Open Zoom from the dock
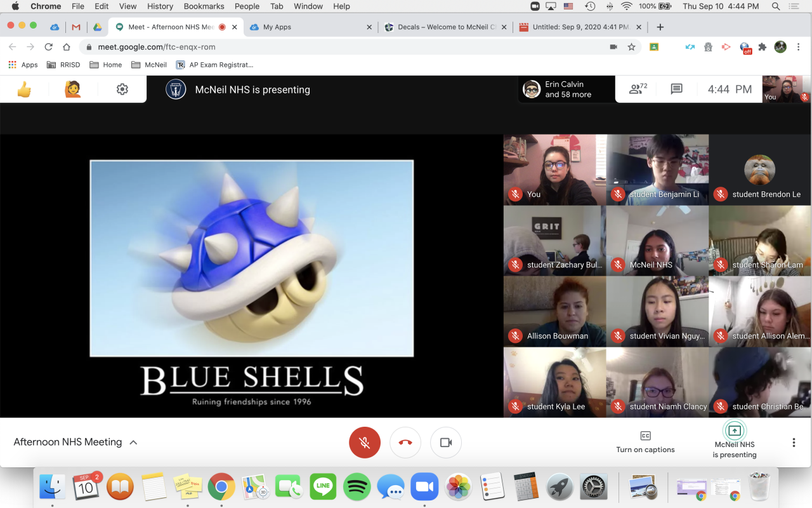812x508 pixels. tap(425, 487)
